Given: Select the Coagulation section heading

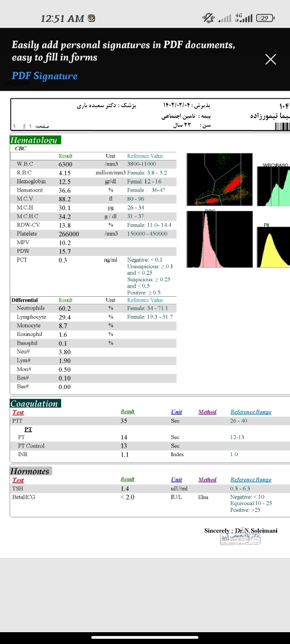Looking at the screenshot, I should click(35, 404).
